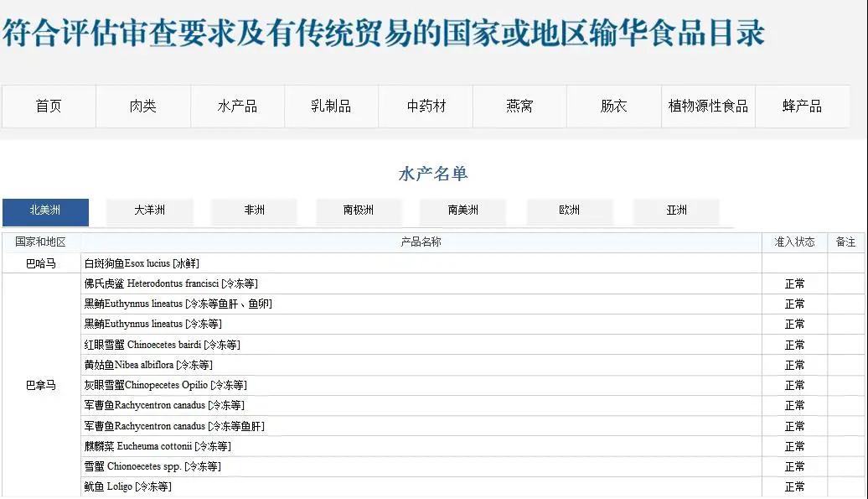Select the 水产品 navigation item
The image size is (868, 499).
237,107
